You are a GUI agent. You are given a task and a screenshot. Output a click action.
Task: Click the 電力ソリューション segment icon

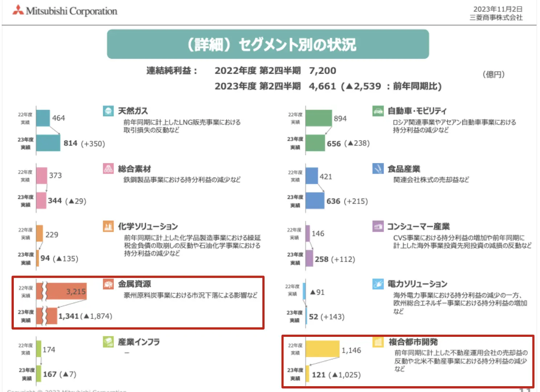[378, 284]
